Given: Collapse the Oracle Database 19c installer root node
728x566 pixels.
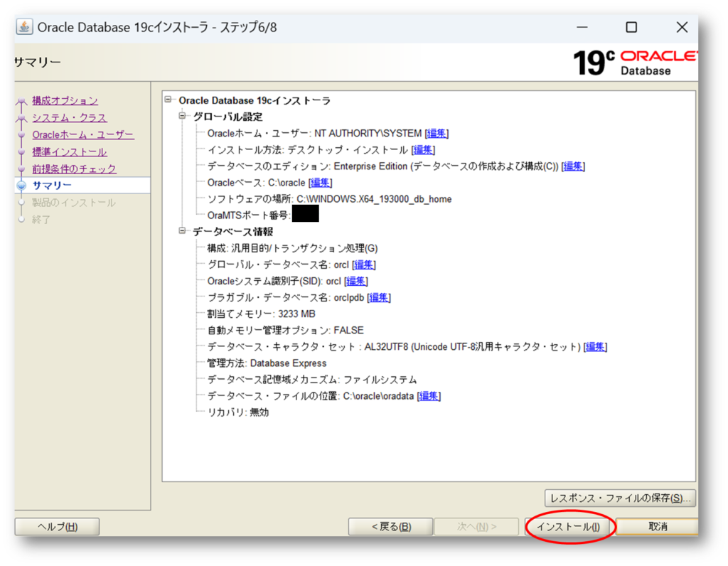Looking at the screenshot, I should (168, 100).
